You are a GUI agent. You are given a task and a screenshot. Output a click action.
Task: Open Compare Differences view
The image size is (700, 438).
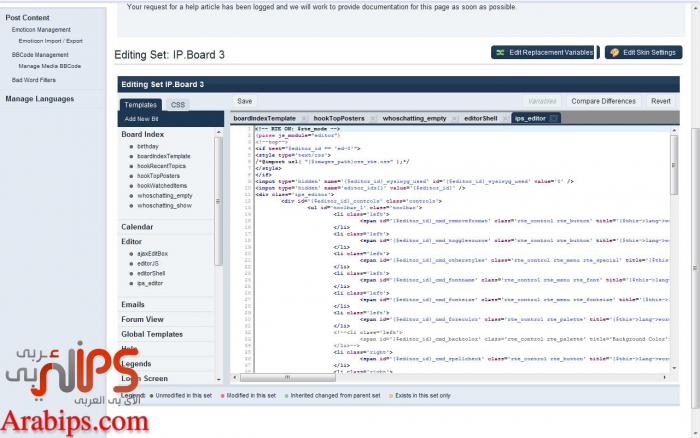(603, 101)
